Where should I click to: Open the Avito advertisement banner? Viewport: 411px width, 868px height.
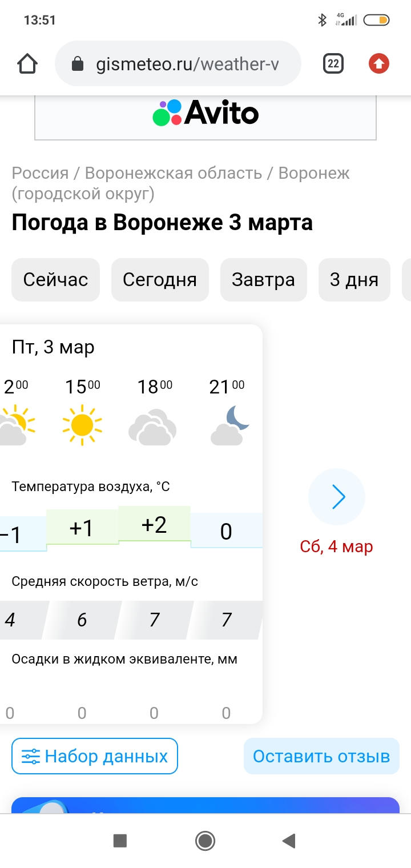tap(205, 114)
